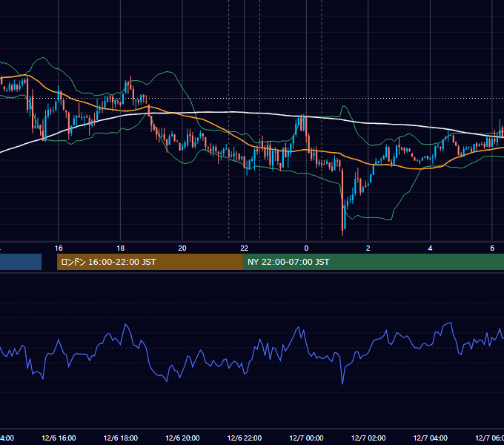
Task: Click the hour label 22 under the chart
Action: 245,248
